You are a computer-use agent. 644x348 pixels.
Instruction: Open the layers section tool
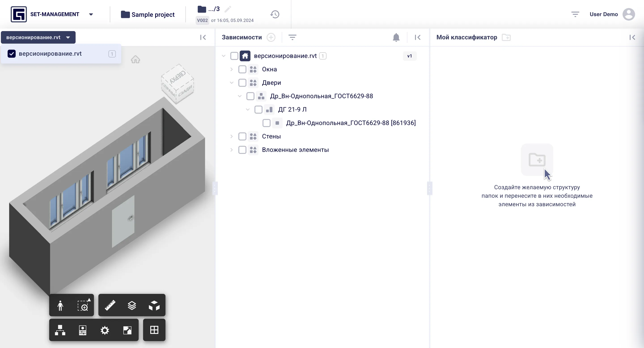[x=132, y=305]
